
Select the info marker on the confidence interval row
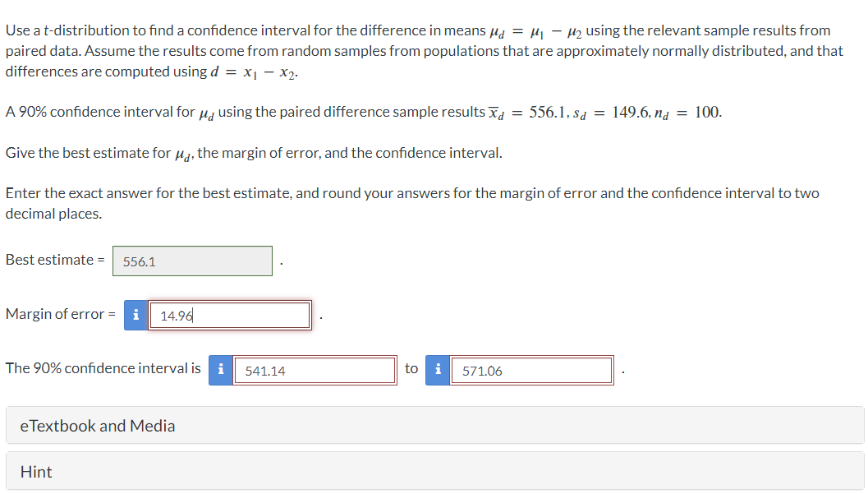220,370
